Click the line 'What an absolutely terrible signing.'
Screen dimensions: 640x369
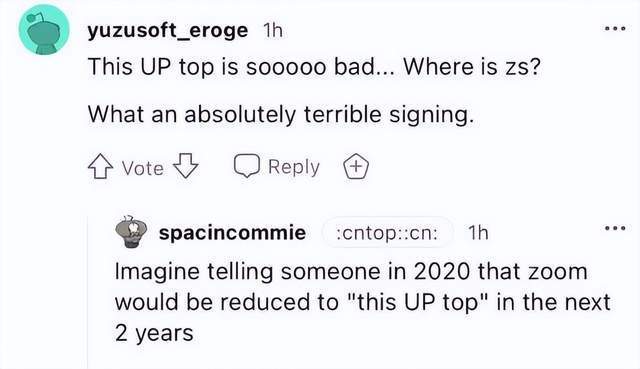[x=281, y=114]
